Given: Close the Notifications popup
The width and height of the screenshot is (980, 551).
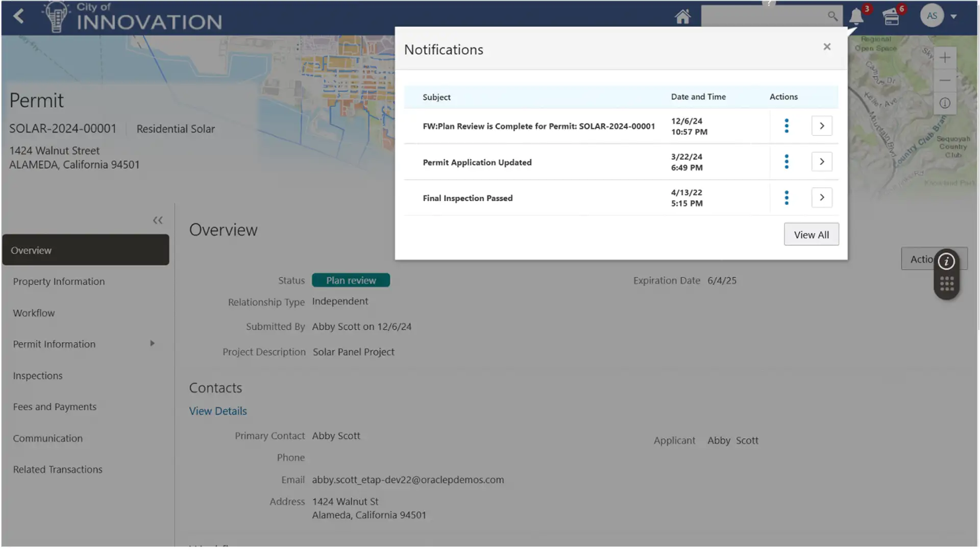Looking at the screenshot, I should [x=827, y=47].
